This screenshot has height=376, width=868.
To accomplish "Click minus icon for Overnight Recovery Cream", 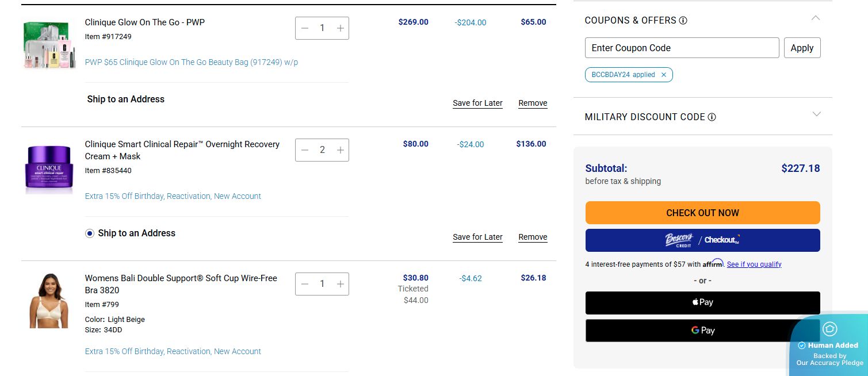I will [x=305, y=150].
